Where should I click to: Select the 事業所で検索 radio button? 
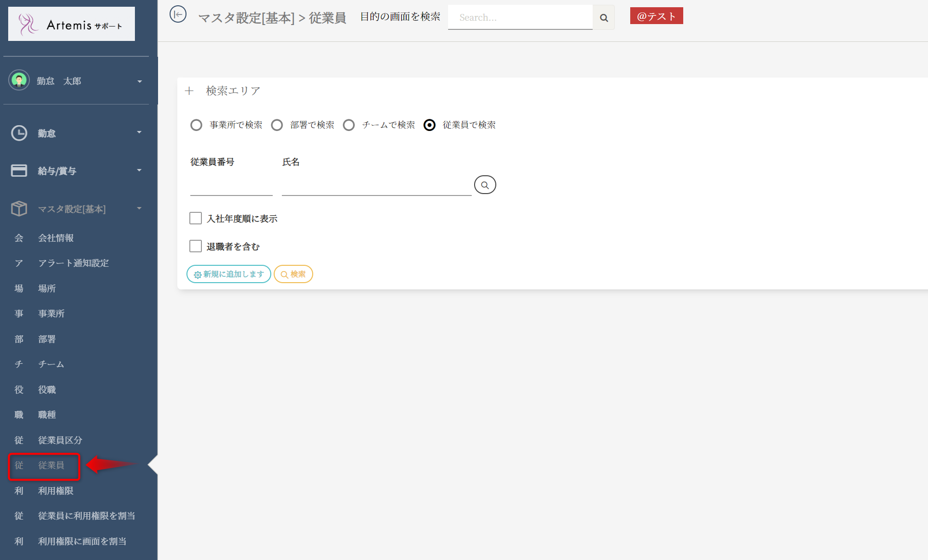click(196, 125)
